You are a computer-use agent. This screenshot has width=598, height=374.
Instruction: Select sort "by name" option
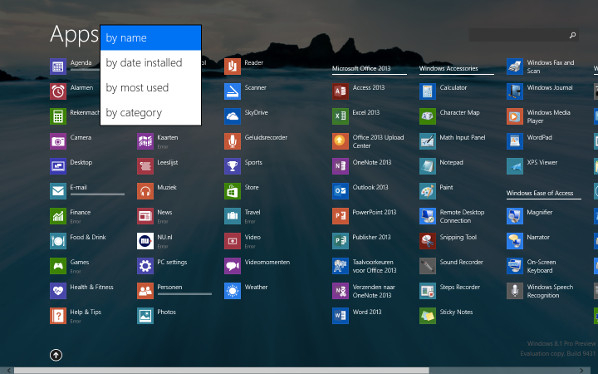151,38
